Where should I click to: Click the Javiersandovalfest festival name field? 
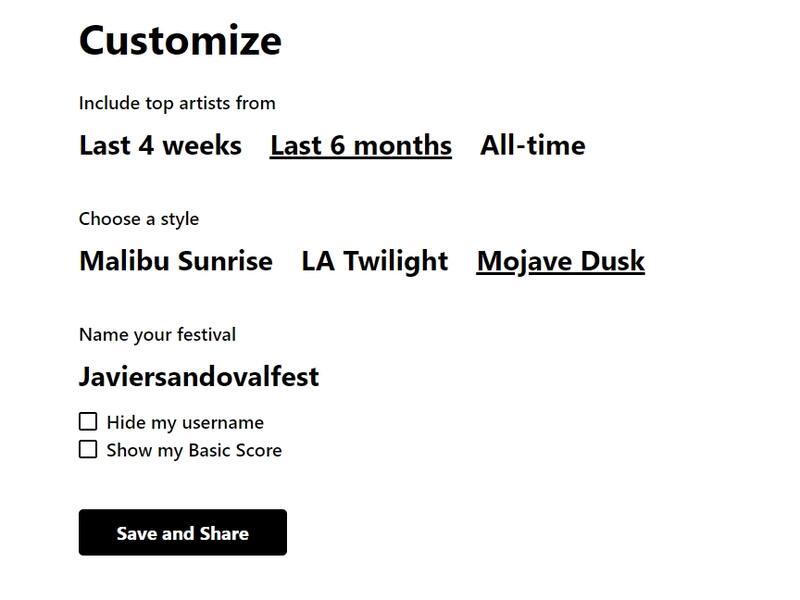199,377
